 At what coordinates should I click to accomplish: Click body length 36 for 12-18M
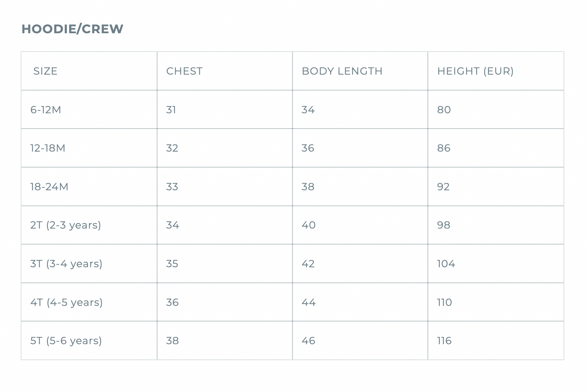coord(308,148)
